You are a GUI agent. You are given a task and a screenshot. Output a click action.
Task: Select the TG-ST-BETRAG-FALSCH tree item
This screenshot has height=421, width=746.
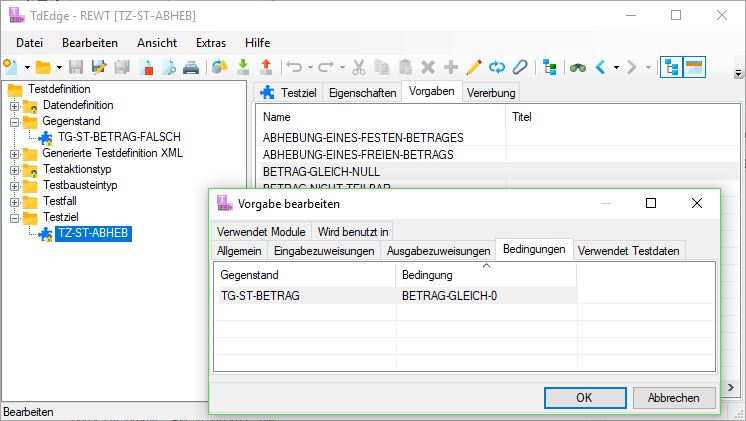click(x=119, y=137)
